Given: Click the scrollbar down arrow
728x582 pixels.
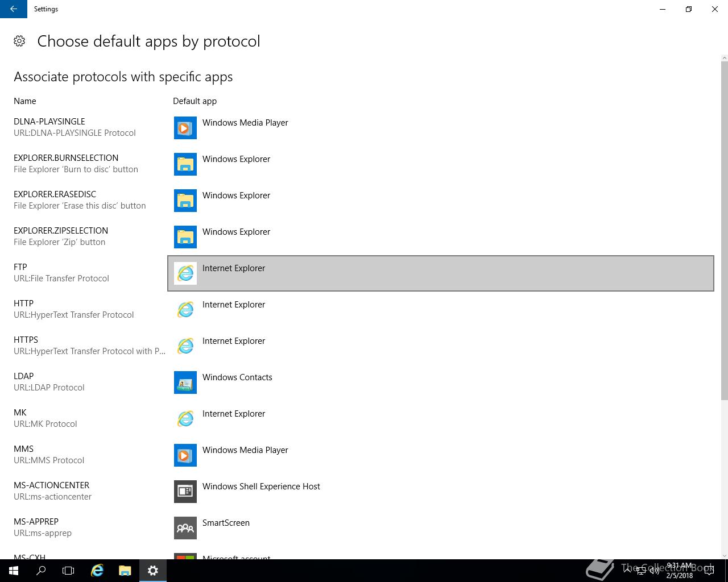Looking at the screenshot, I should tap(724, 556).
